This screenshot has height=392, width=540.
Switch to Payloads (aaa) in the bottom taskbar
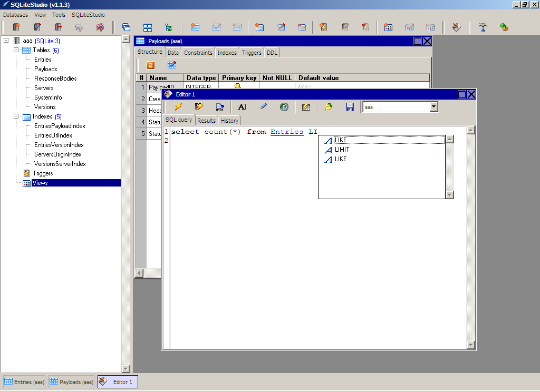(72, 382)
